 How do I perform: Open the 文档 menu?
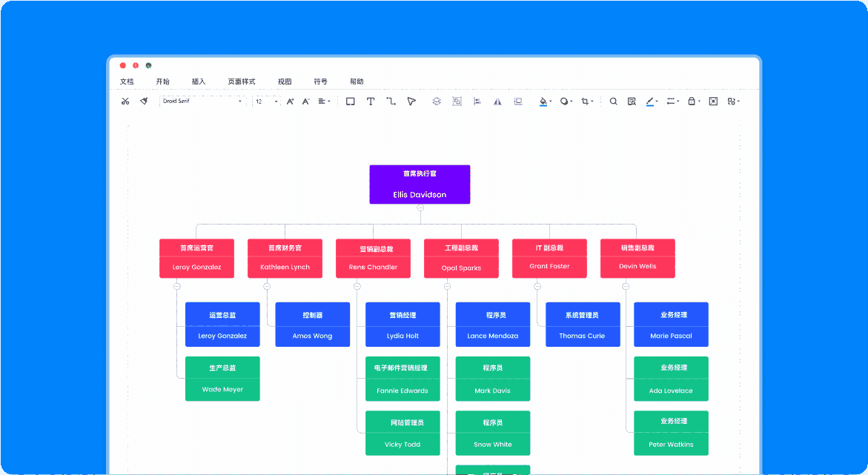[x=127, y=82]
